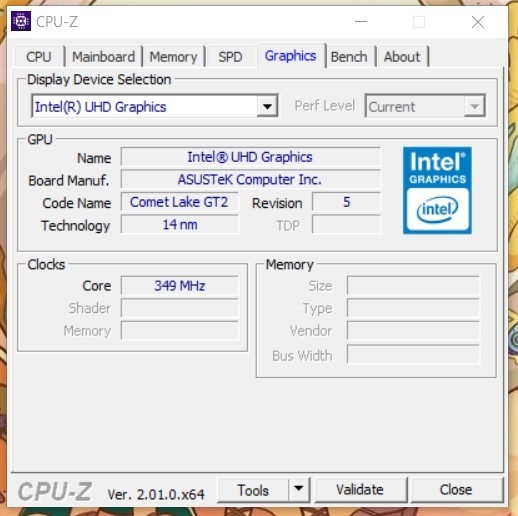Switch to the CPU tab
Viewport: 518px width, 516px height.
coord(39,57)
